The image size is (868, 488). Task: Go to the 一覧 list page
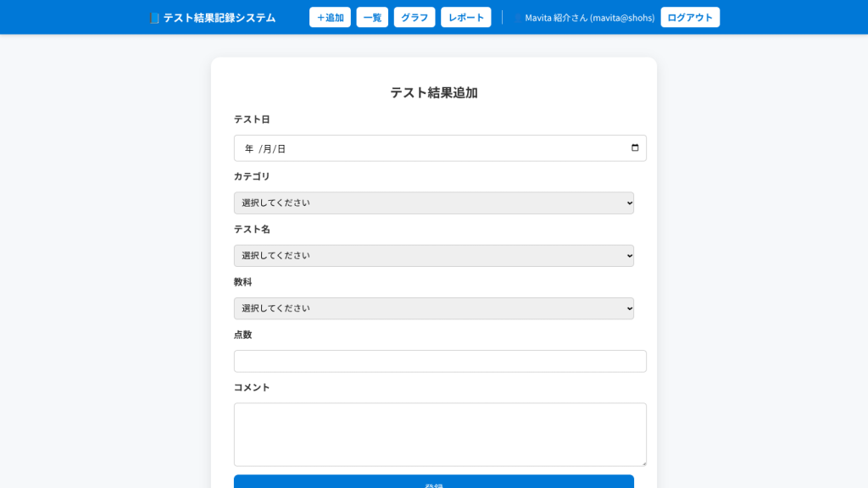click(372, 18)
